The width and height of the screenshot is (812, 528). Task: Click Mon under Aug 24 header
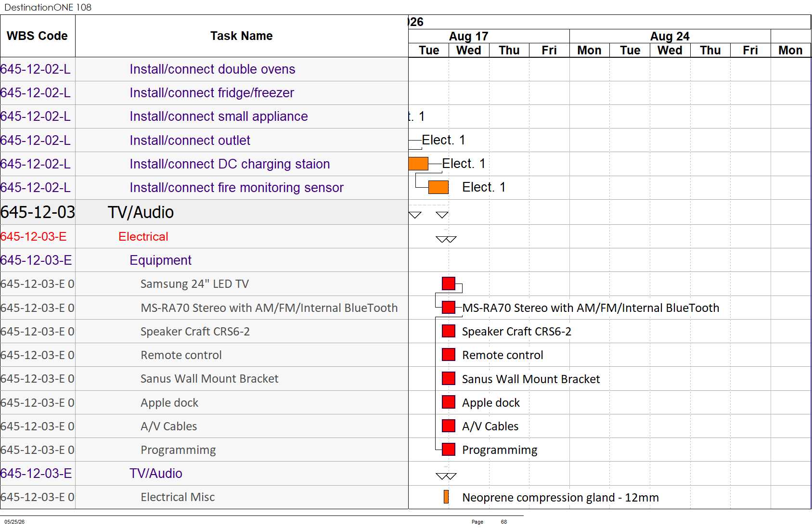(590, 50)
